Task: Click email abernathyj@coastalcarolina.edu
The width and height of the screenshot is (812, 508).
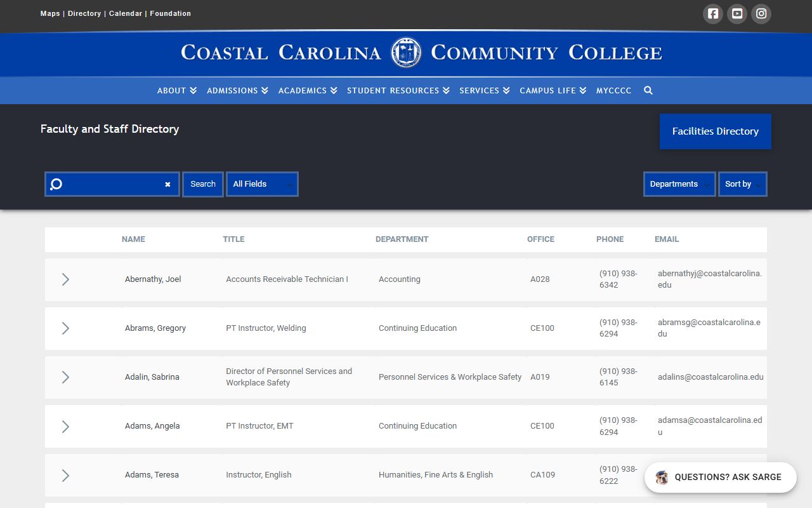Action: point(710,279)
